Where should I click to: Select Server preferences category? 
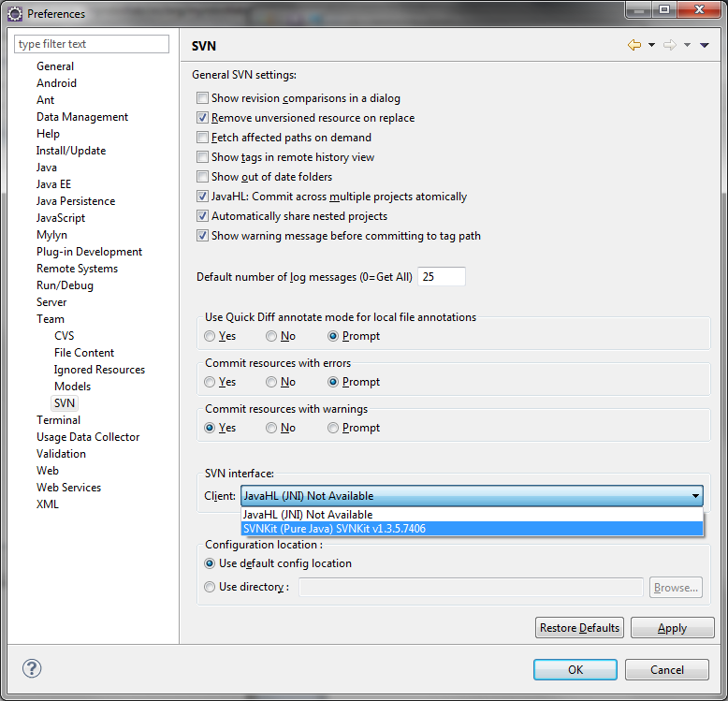coord(51,302)
